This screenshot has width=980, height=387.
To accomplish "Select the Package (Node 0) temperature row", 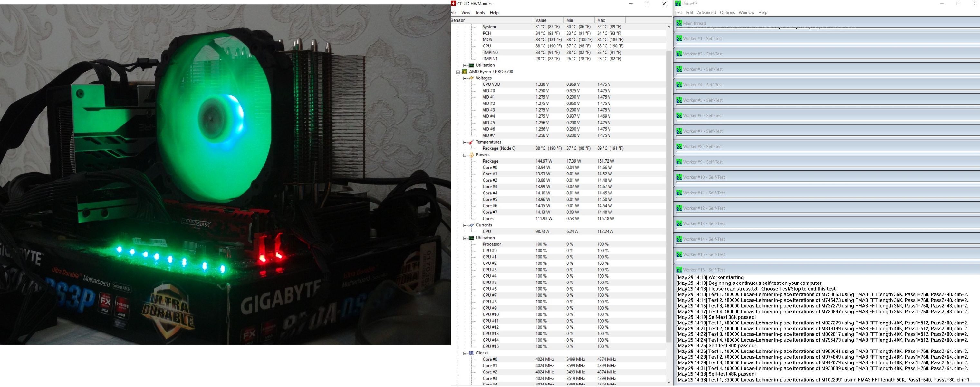I will [x=499, y=148].
